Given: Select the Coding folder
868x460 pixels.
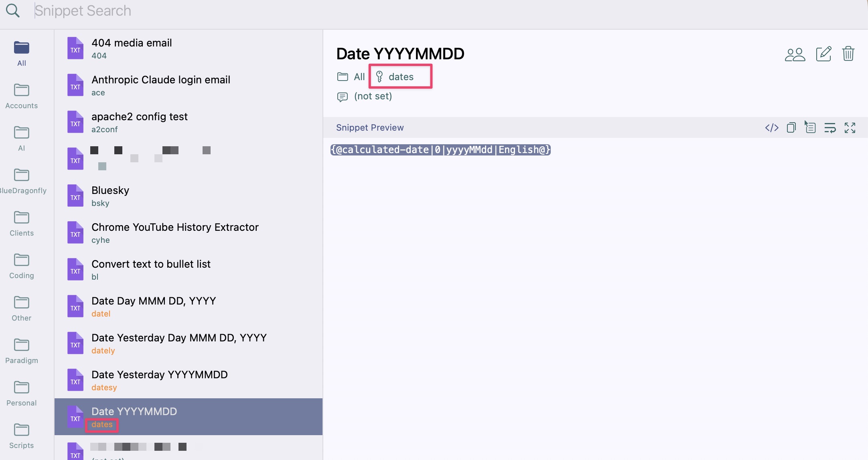Looking at the screenshot, I should point(22,266).
